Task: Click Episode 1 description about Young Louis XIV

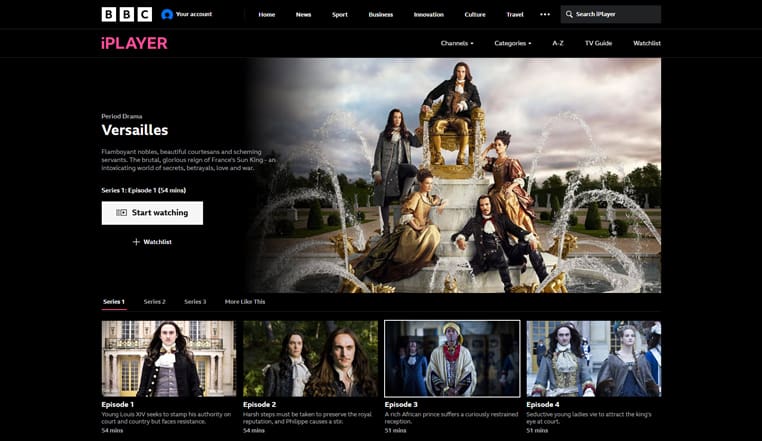Action: pyautogui.click(x=166, y=418)
